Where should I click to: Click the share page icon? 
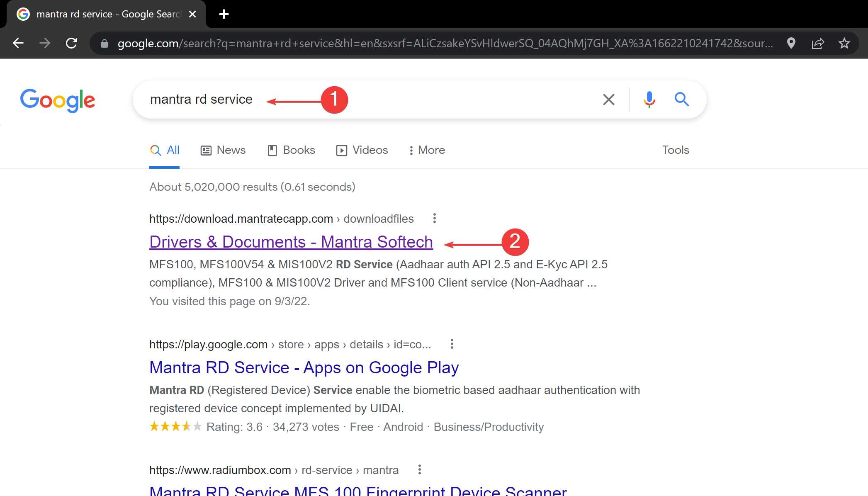pos(818,43)
